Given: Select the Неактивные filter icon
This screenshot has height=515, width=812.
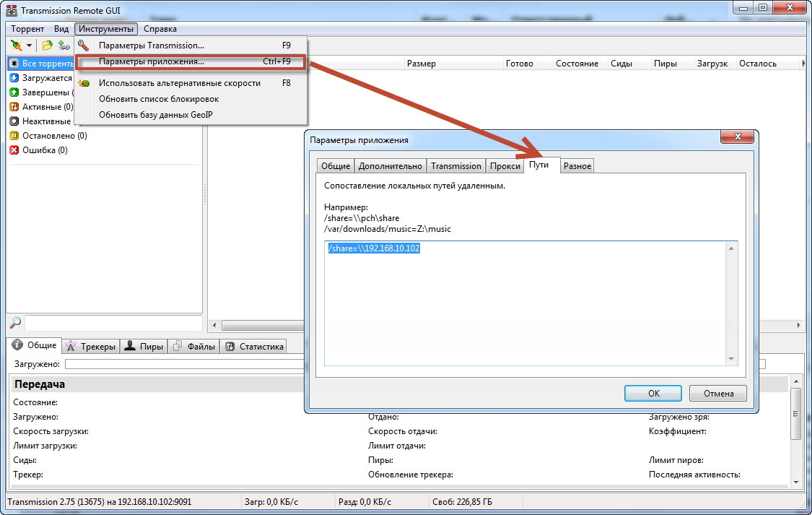Looking at the screenshot, I should click(14, 121).
